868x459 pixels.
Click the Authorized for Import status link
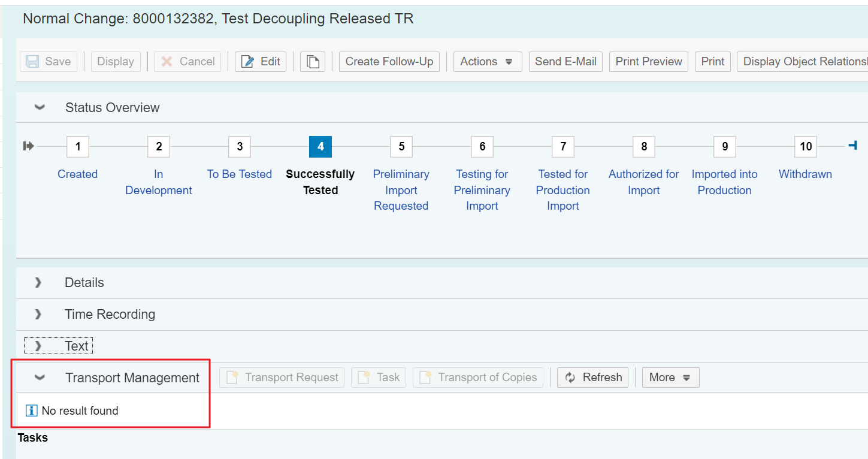(643, 182)
